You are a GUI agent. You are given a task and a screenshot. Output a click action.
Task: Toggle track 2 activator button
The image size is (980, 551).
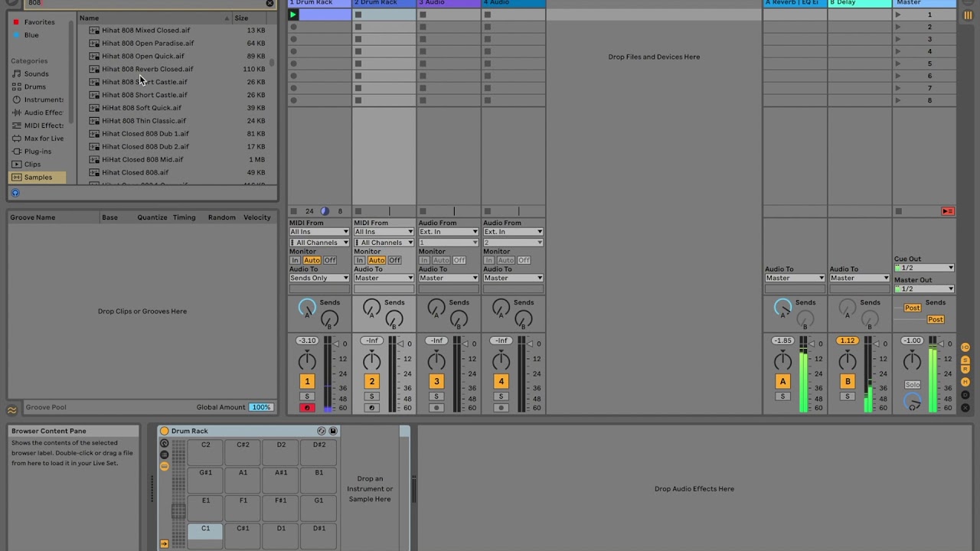(371, 381)
